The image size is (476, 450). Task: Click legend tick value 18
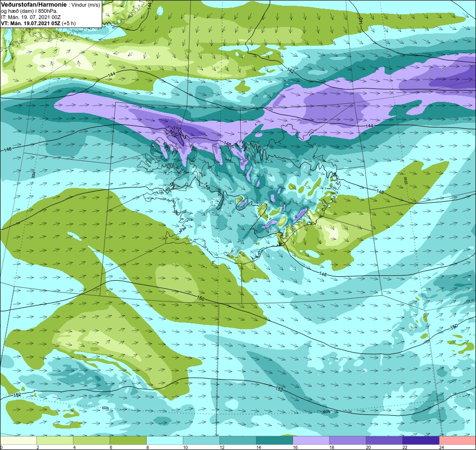pyautogui.click(x=331, y=447)
